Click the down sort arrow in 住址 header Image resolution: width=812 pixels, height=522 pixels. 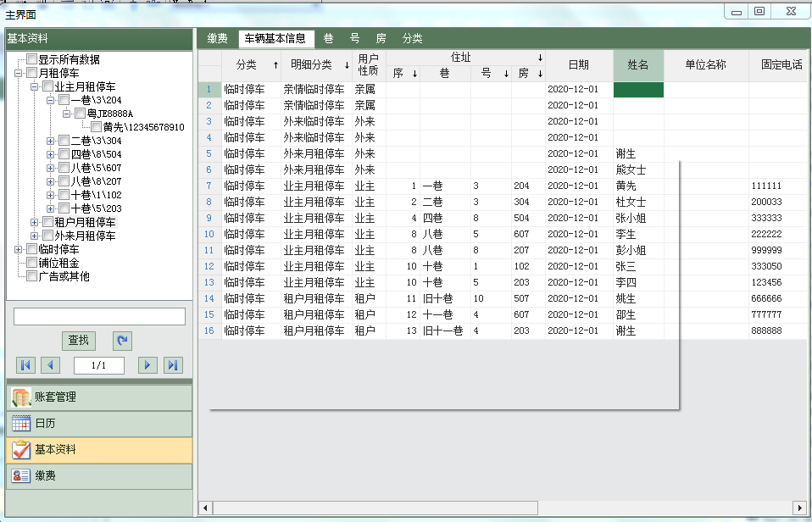click(540, 58)
